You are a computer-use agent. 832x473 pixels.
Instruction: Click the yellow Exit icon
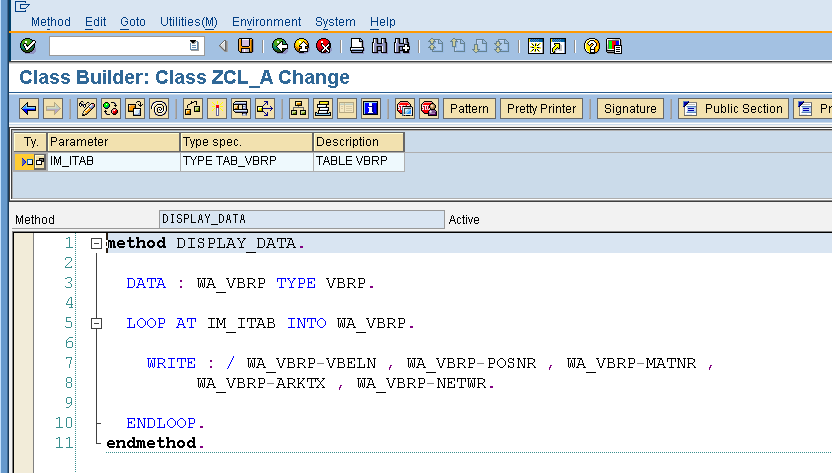click(301, 46)
